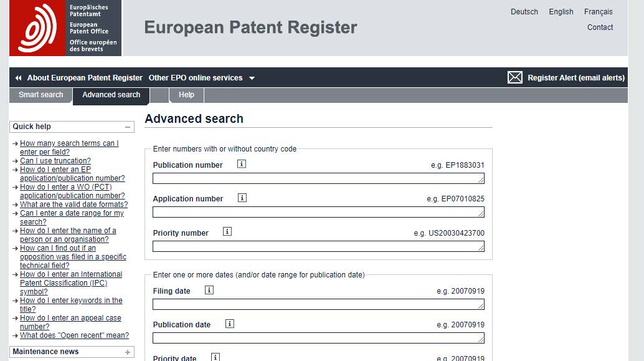Viewport: 644px width, 361px height.
Task: Open info tooltip for Publication date
Action: pyautogui.click(x=229, y=324)
